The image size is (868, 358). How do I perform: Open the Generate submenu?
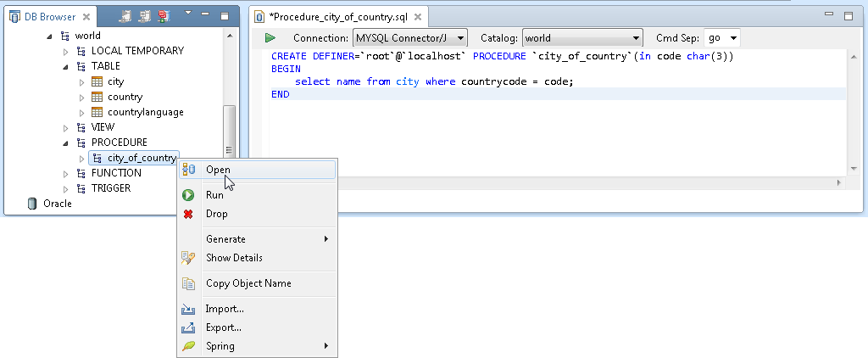tap(225, 239)
